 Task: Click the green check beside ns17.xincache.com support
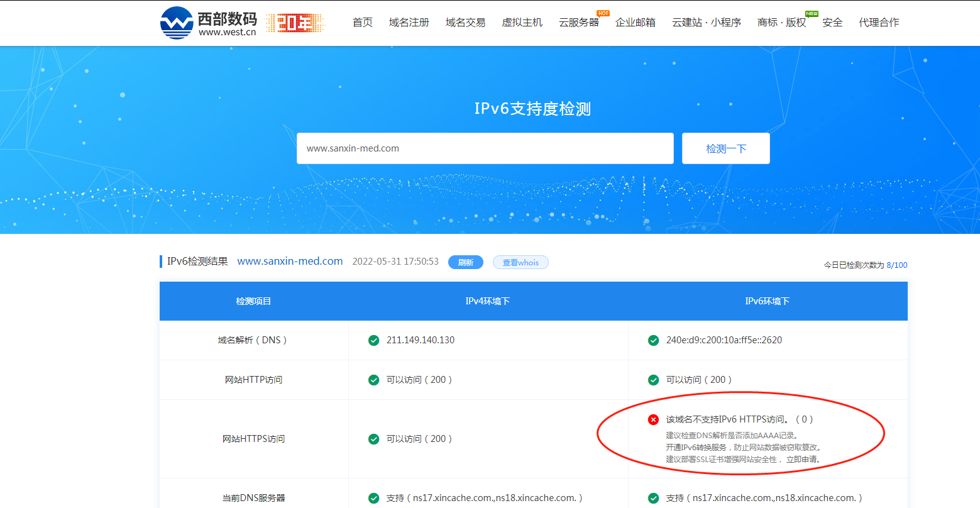tap(373, 497)
